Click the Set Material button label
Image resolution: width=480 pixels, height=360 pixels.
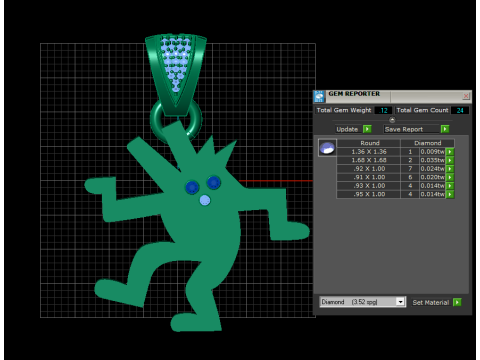coord(431,302)
